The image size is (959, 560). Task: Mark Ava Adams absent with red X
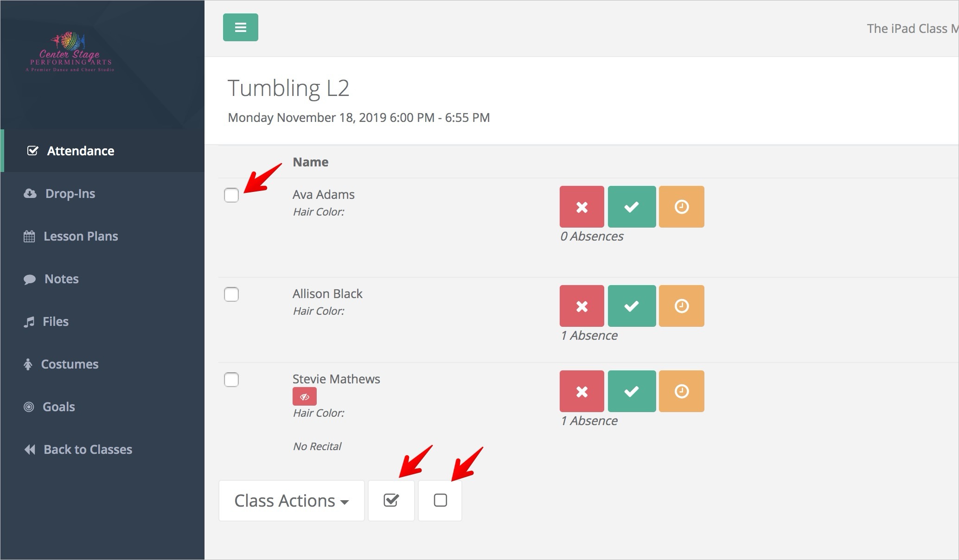pos(582,207)
